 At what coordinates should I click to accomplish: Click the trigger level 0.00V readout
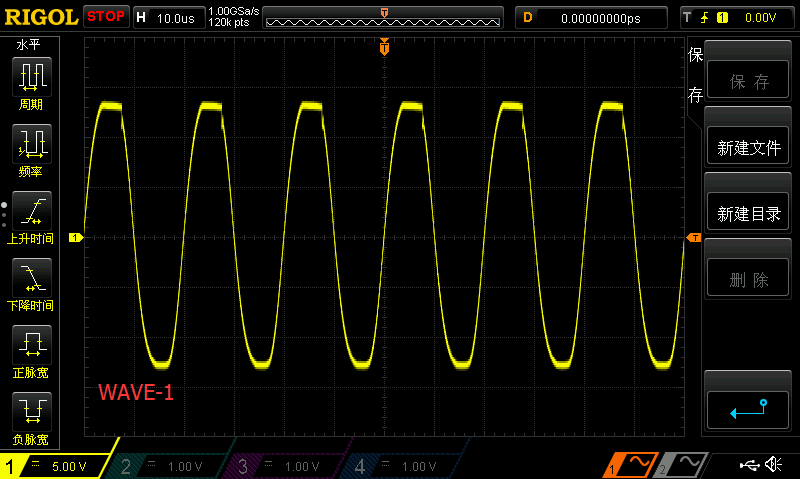tap(760, 18)
